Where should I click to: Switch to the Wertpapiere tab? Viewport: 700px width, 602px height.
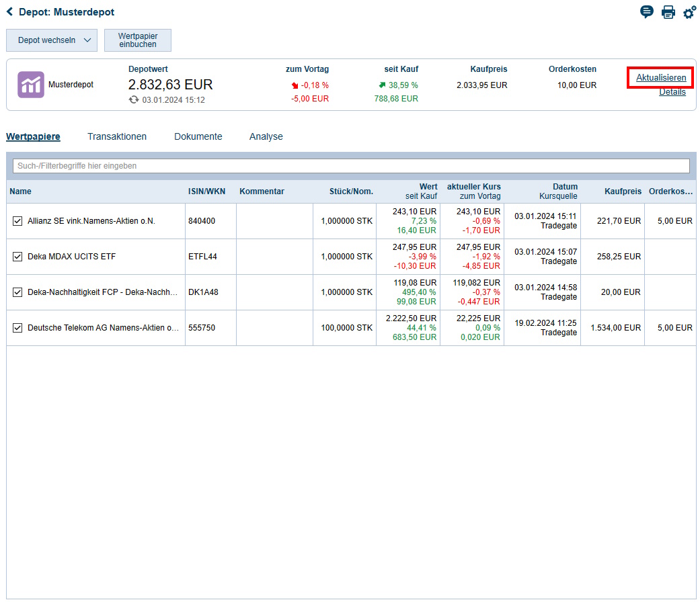click(33, 136)
